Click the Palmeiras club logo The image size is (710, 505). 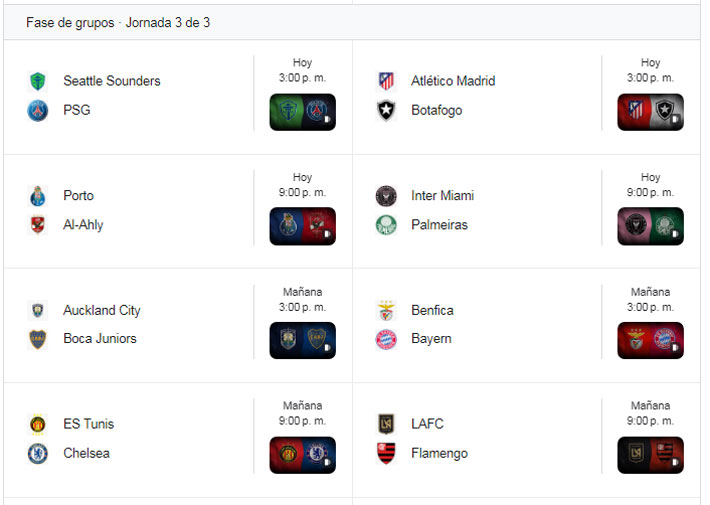pos(386,225)
